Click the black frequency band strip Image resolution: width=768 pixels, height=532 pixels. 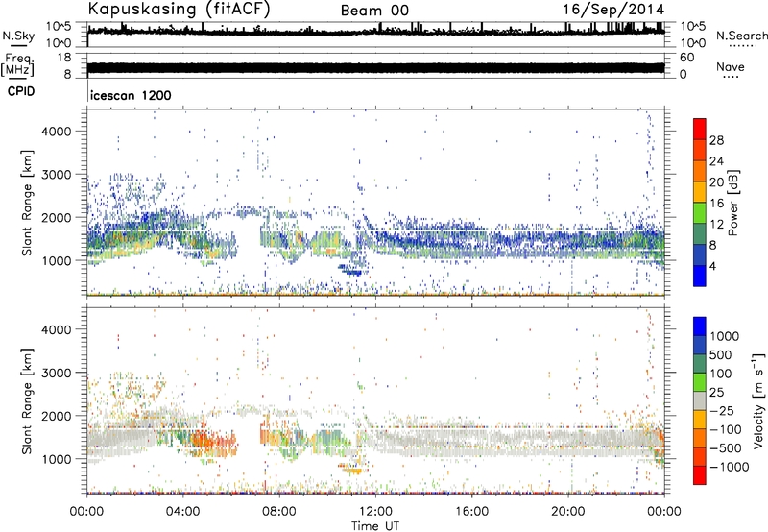point(375,67)
